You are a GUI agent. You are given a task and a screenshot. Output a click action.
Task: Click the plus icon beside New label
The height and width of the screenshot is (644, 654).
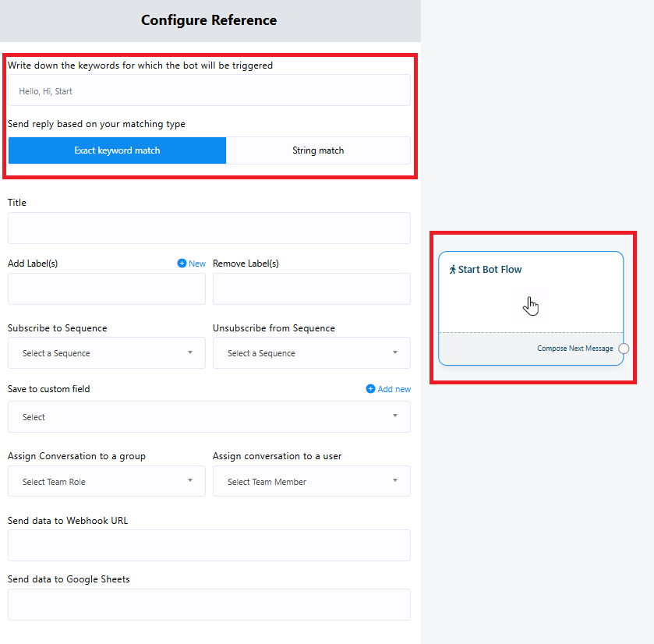click(182, 264)
